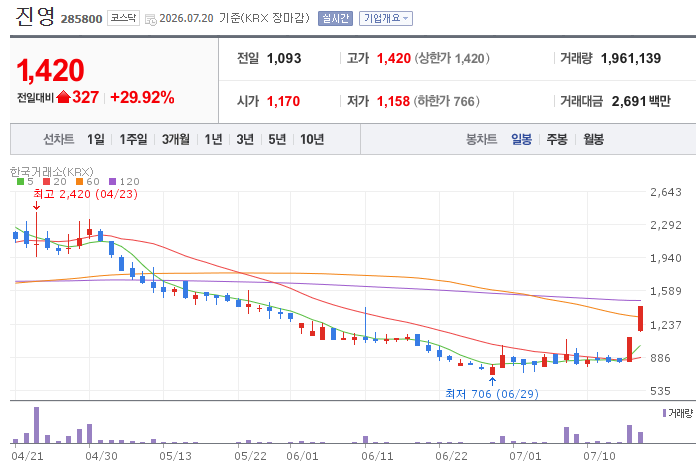Click the 실시간 real-time button
The width and height of the screenshot is (696, 469).
[x=335, y=18]
